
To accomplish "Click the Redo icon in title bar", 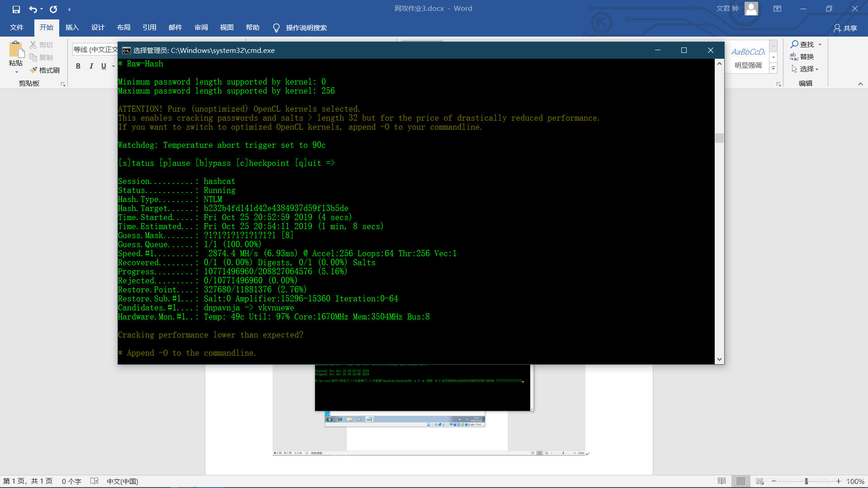I will 53,9.
